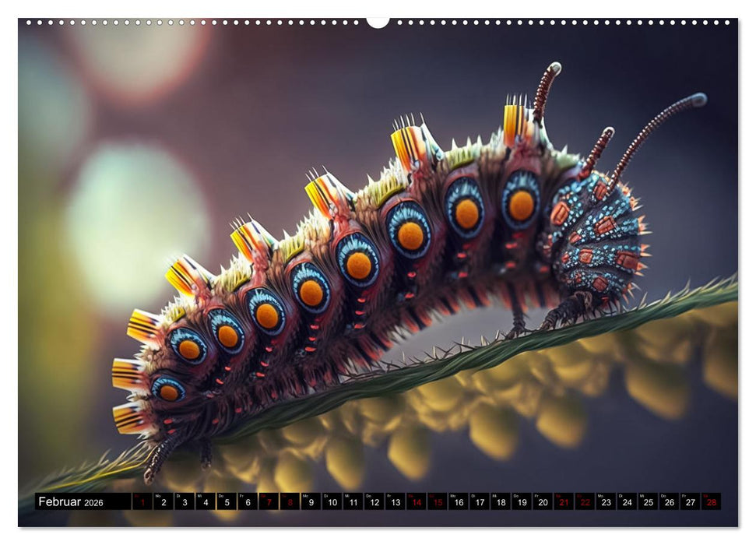Choose day 25 in the calendar row

647,502
